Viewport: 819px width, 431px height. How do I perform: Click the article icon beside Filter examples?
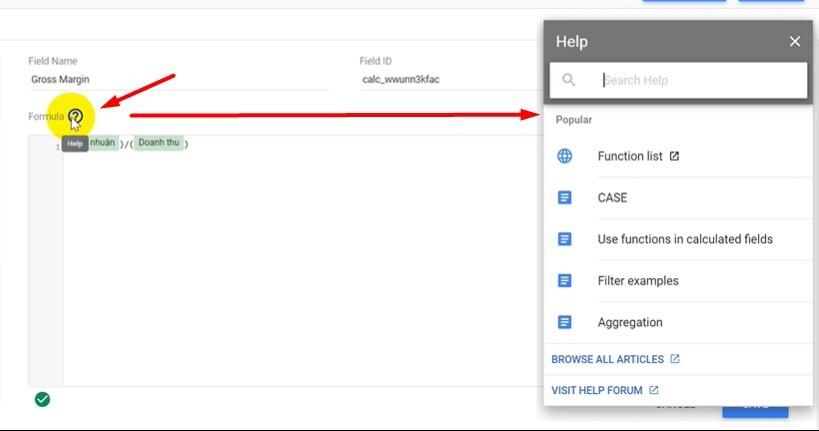(565, 281)
